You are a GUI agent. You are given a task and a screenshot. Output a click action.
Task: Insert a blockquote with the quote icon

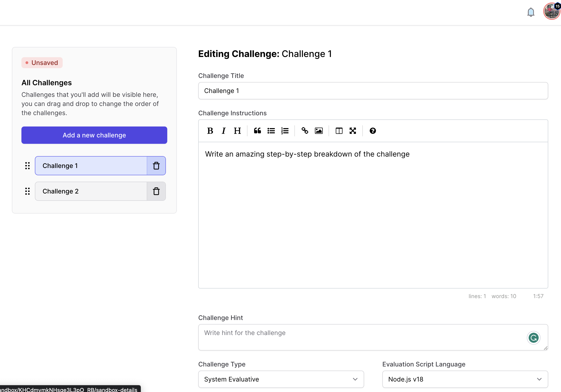[257, 131]
